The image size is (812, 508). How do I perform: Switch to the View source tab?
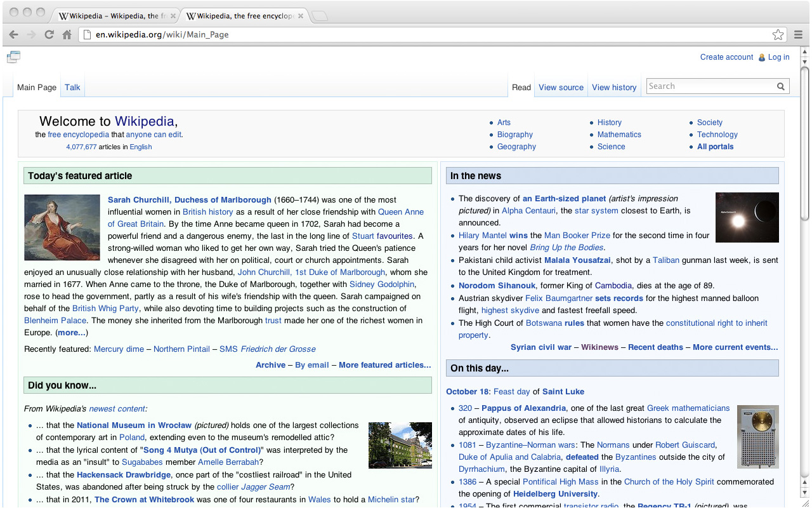pos(561,88)
